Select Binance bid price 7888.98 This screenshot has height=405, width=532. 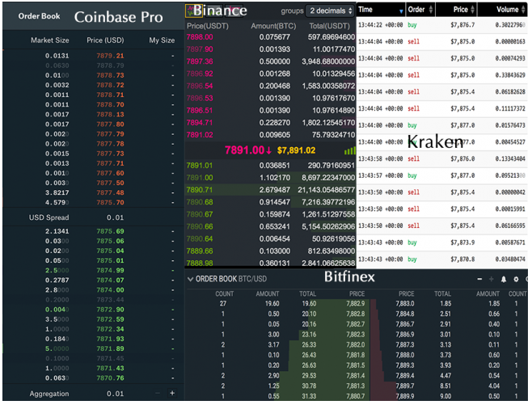coord(200,263)
